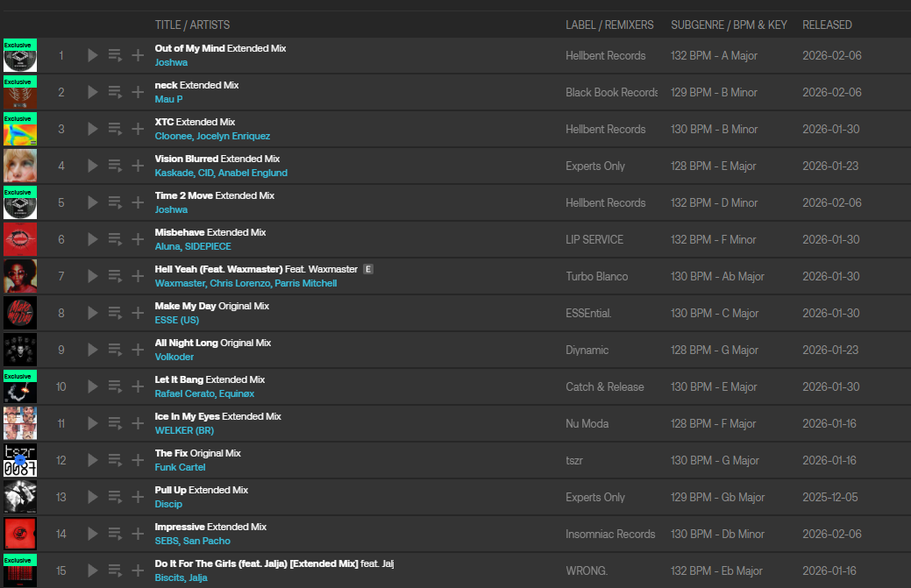Add The Fix to playlist with plus

point(138,460)
